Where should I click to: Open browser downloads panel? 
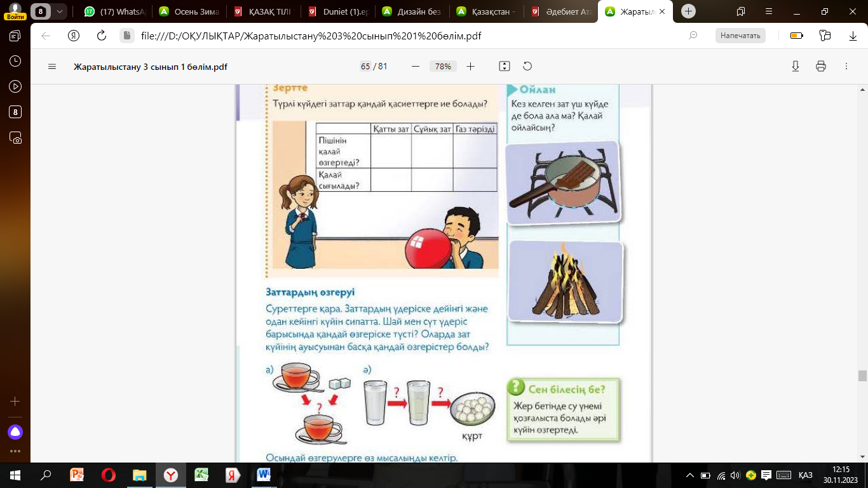[x=853, y=36]
